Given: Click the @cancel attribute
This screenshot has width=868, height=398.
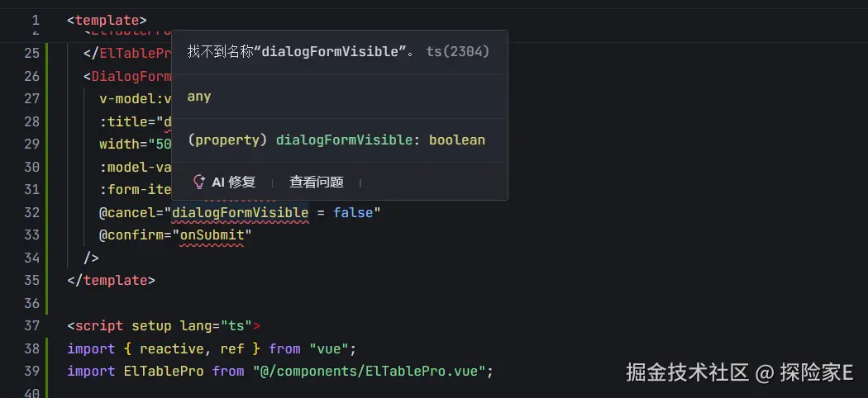Looking at the screenshot, I should [127, 213].
